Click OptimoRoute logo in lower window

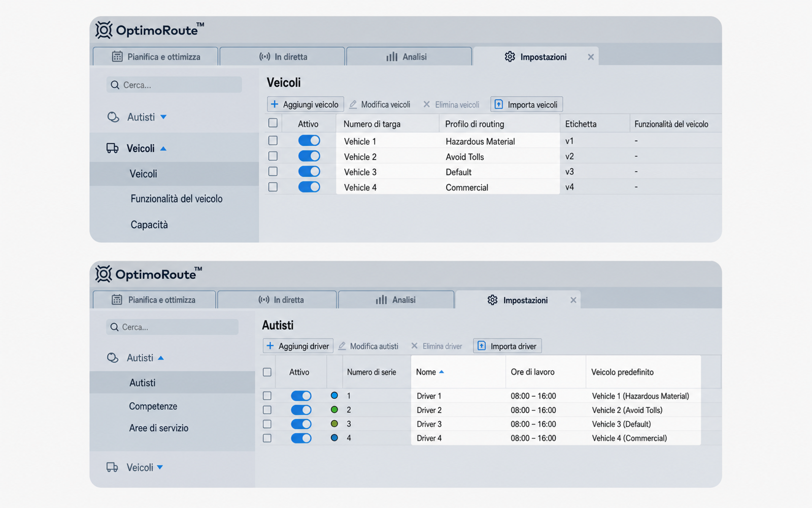[x=149, y=274]
